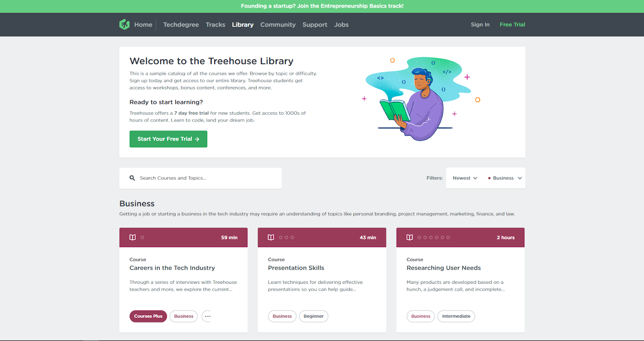Click the Beginner tag
The width and height of the screenshot is (644, 341).
(x=314, y=316)
